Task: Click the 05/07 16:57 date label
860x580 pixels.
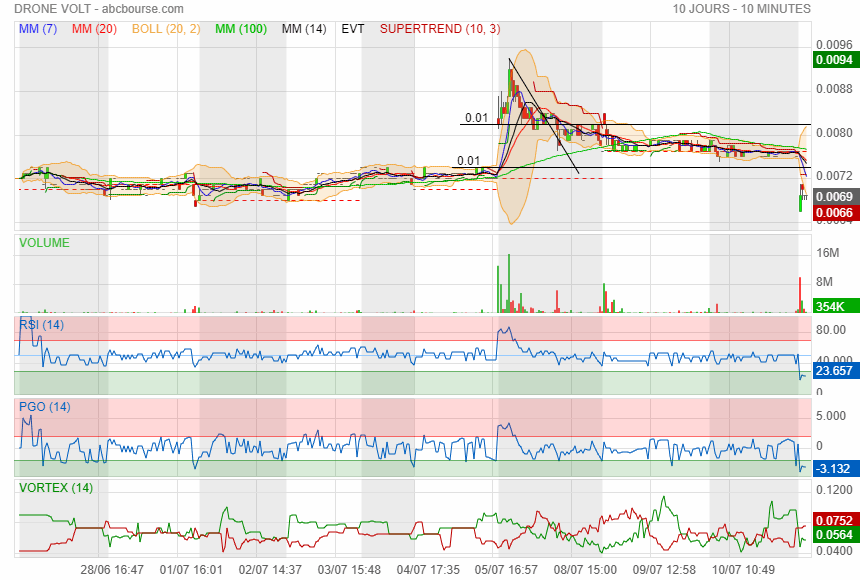Action: pyautogui.click(x=506, y=570)
